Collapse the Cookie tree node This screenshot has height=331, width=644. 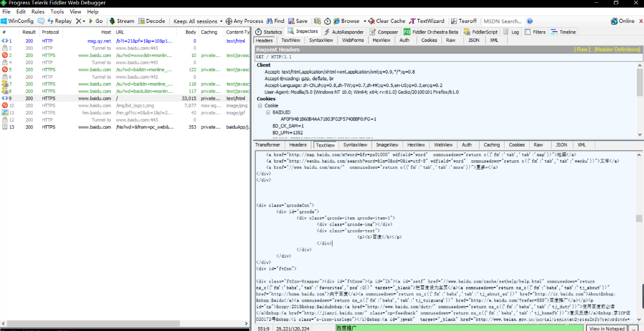click(260, 105)
